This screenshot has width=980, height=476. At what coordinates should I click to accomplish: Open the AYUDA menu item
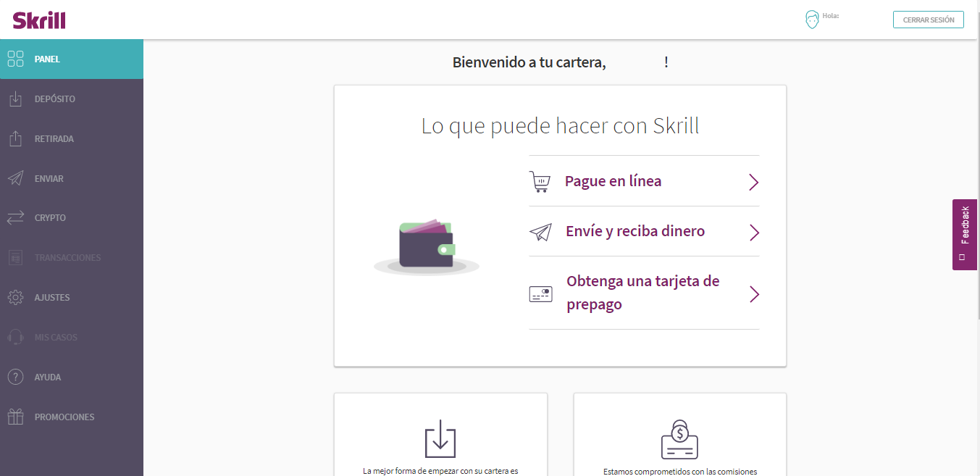click(x=72, y=377)
